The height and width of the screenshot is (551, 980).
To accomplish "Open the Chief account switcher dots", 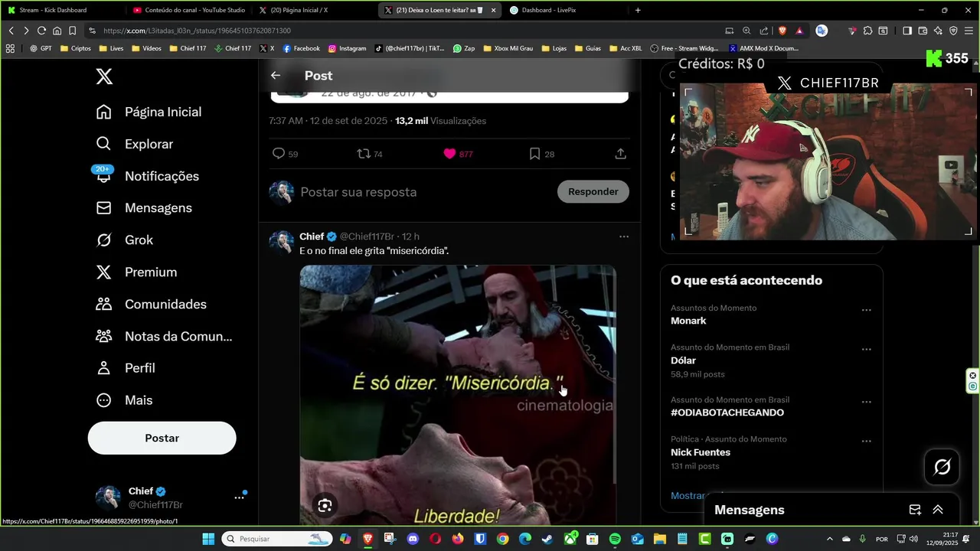I will click(x=239, y=497).
